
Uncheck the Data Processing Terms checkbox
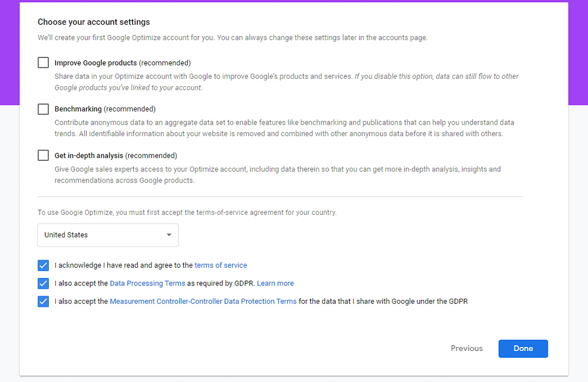[x=43, y=283]
